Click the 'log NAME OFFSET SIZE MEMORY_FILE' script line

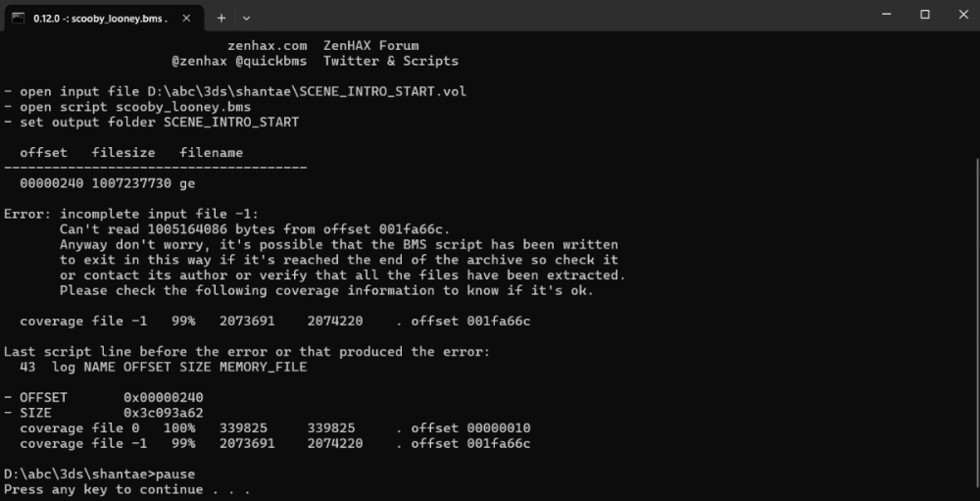pyautogui.click(x=179, y=367)
